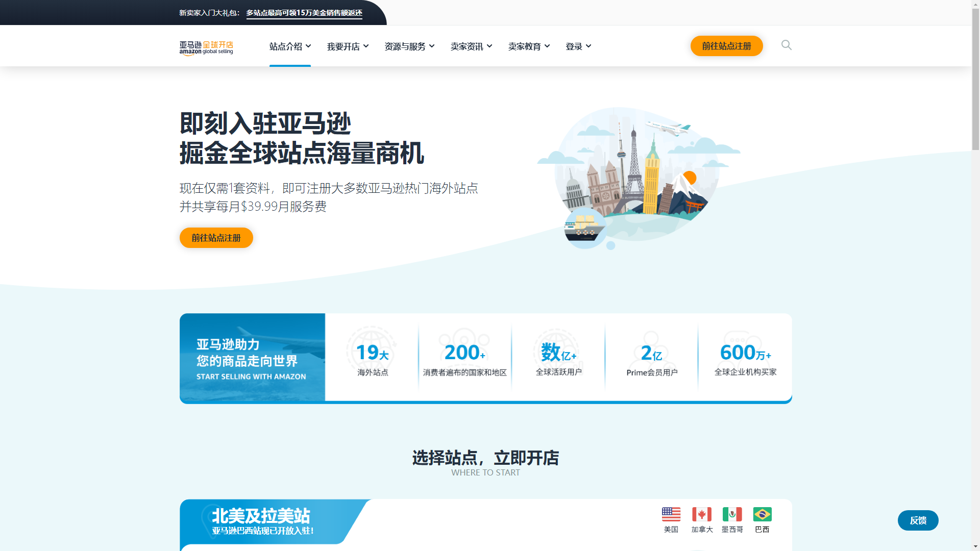
Task: Select the Brazil flag icon
Action: (762, 514)
